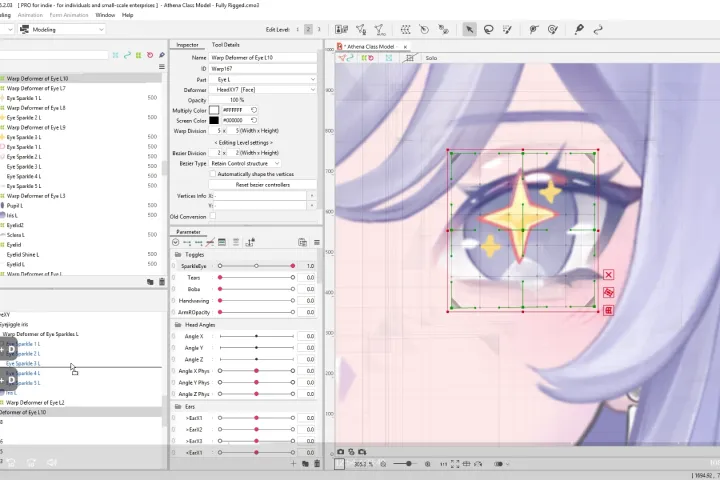
Task: Reset the Multiply Color value
Action: [253, 110]
